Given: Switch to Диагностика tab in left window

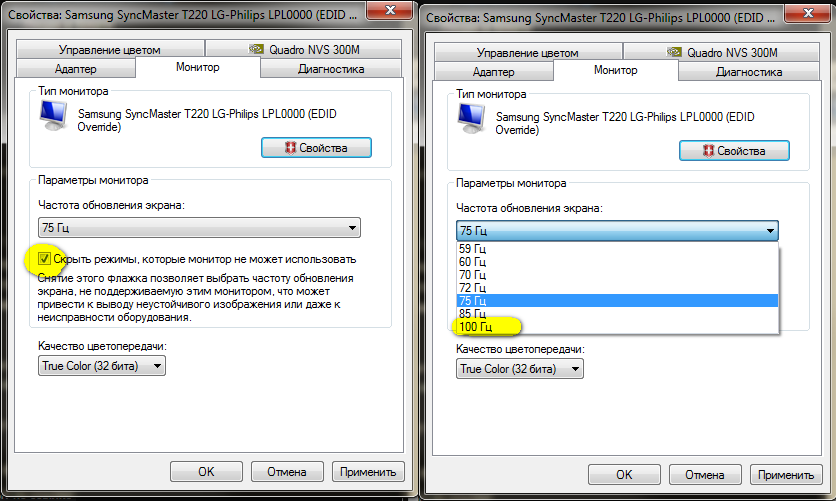Looking at the screenshot, I should click(x=331, y=68).
